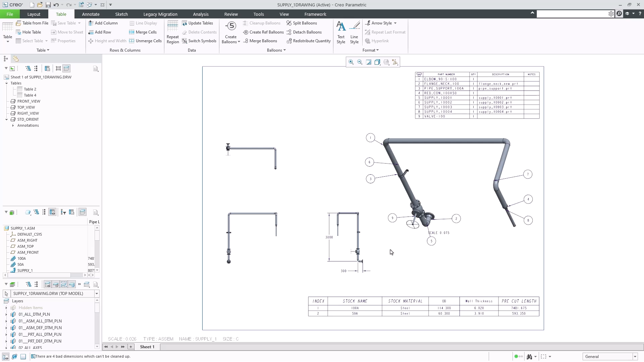Click the undo icon in the quick access toolbar
This screenshot has height=362, width=644.
tap(56, 5)
